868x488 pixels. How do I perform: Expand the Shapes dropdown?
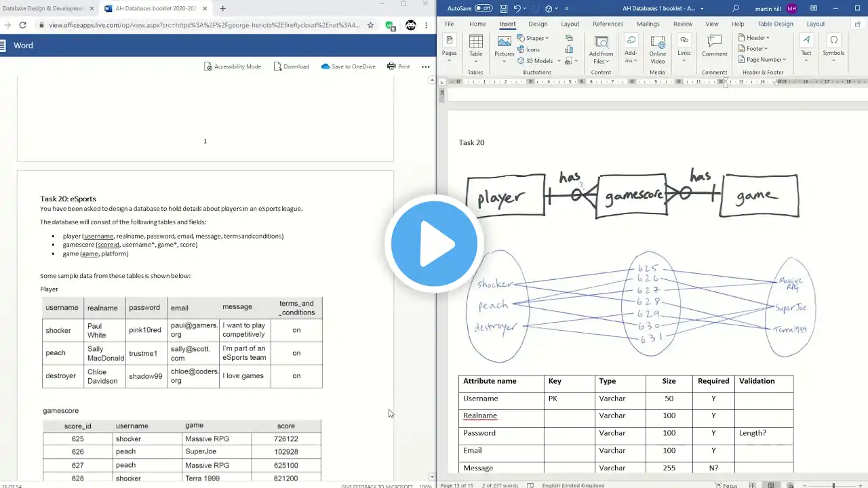pyautogui.click(x=533, y=38)
